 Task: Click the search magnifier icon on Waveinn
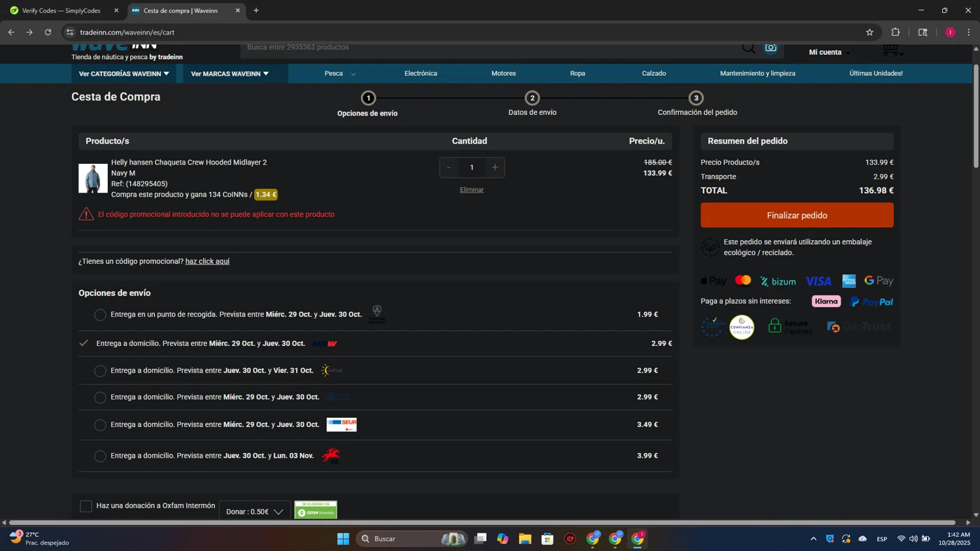749,48
